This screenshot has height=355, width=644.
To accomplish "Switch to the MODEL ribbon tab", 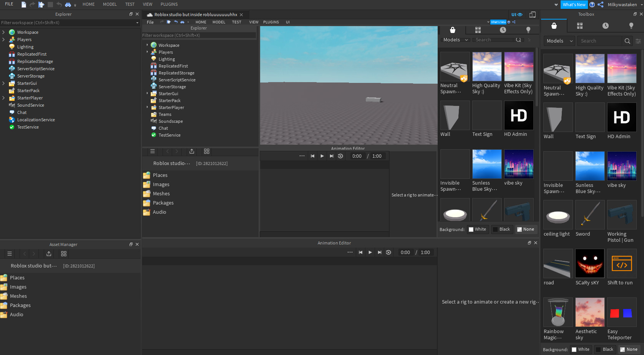I will 110,4.
